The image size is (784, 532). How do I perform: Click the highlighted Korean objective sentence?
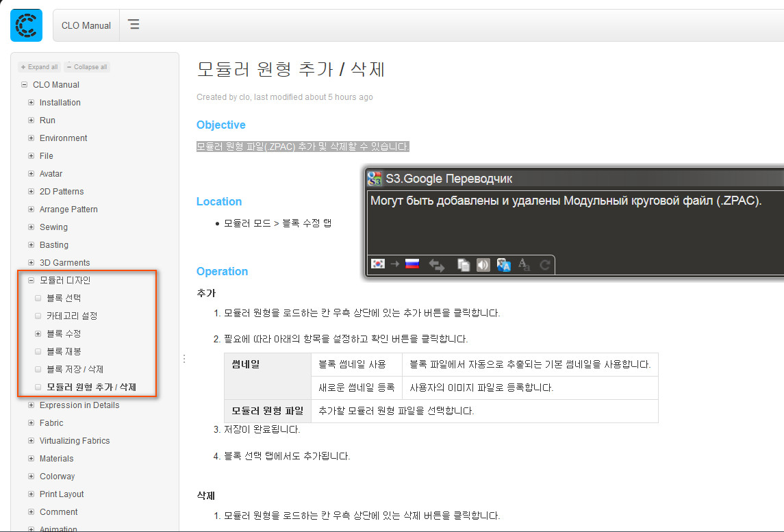(x=303, y=147)
